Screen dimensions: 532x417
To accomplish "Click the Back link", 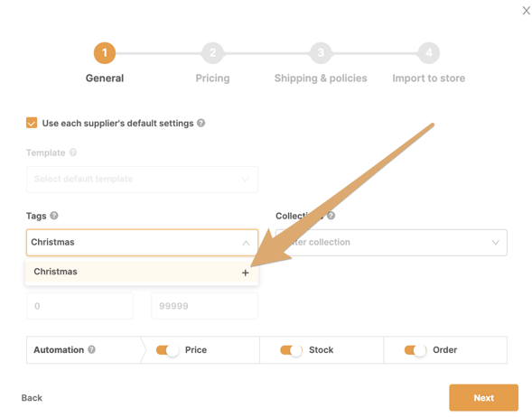I will (x=32, y=398).
